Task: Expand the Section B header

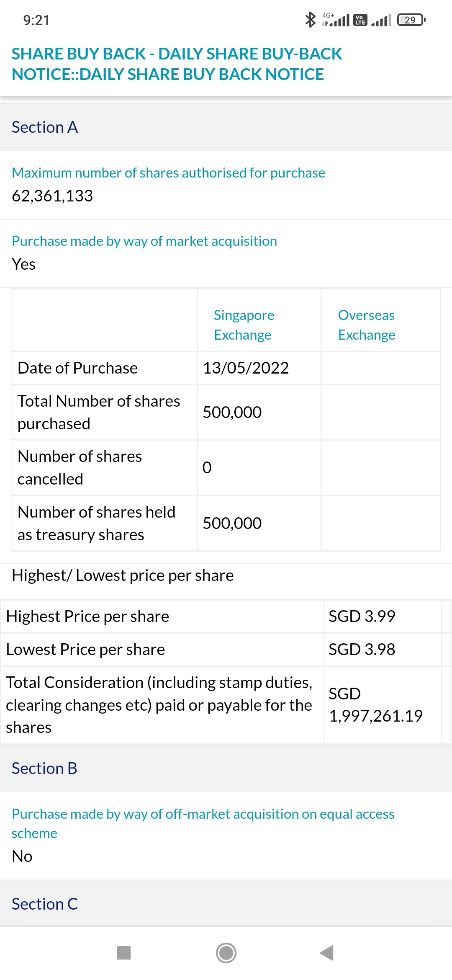Action: pos(44,769)
